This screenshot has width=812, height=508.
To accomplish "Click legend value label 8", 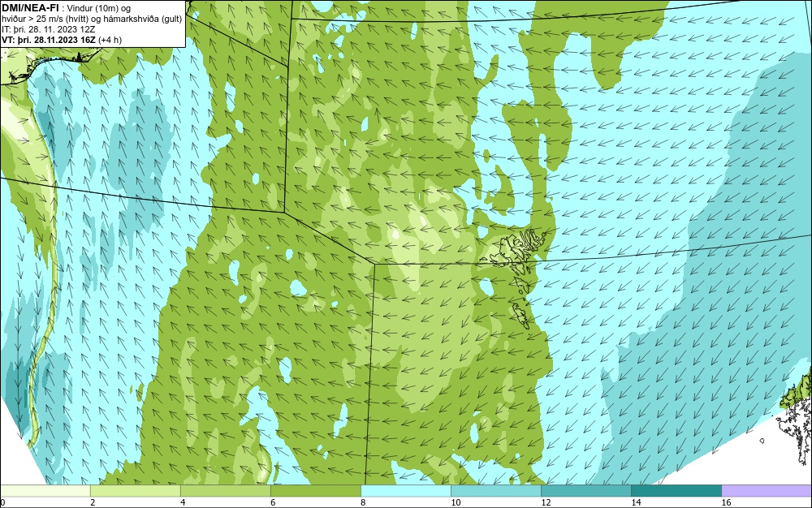I will coord(363,502).
